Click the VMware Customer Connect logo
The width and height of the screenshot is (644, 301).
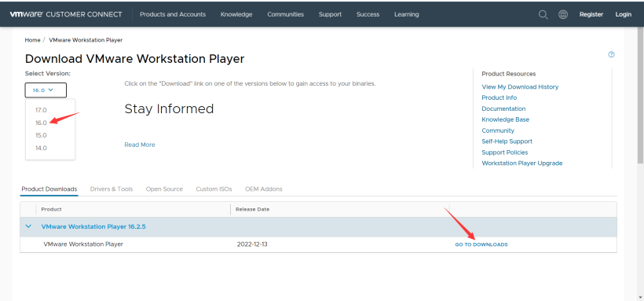(x=66, y=14)
